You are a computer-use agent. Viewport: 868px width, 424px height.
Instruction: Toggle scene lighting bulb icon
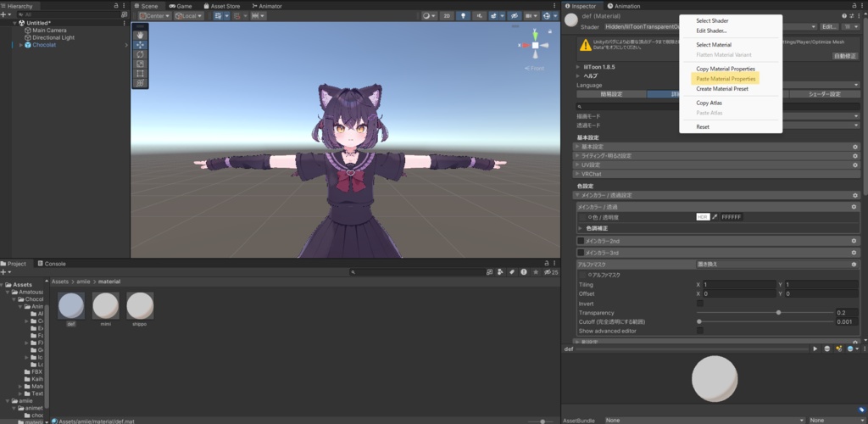[x=464, y=16]
